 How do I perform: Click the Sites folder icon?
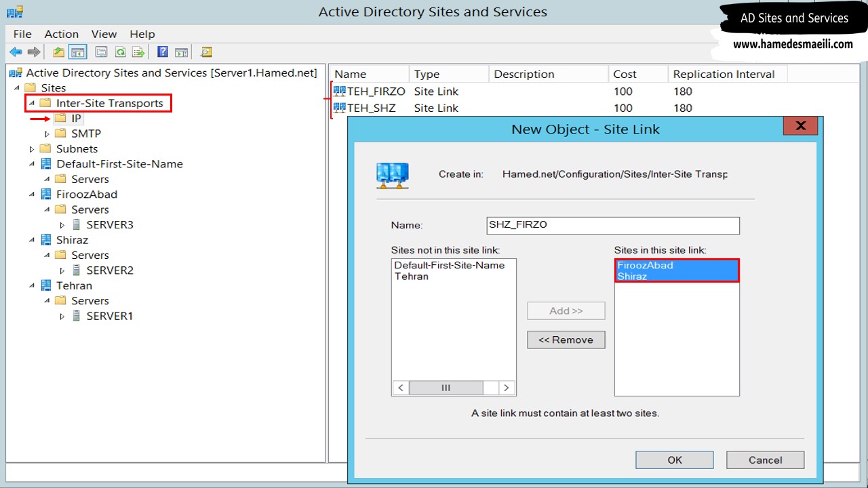pos(30,88)
